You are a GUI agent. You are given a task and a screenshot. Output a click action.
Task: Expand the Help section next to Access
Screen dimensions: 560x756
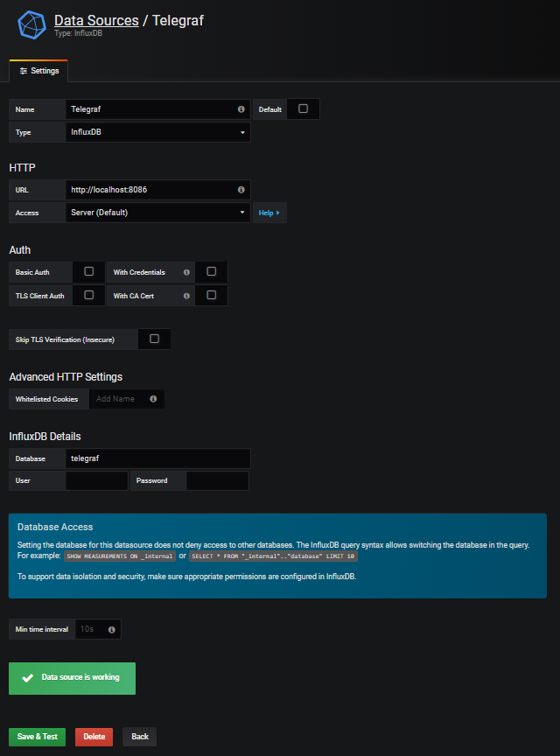click(x=269, y=213)
